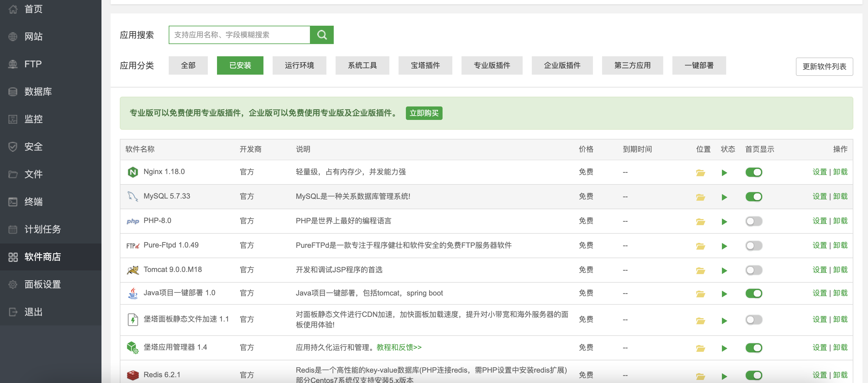Click the play status icon for Pure-Ftpd
Screen dimensions: 868x383
coord(724,246)
